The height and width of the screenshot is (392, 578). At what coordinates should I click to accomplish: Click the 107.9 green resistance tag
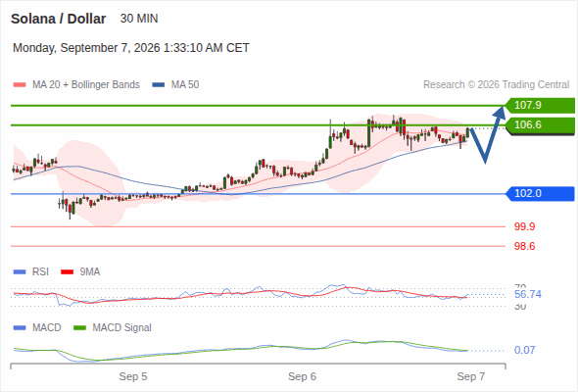point(540,105)
